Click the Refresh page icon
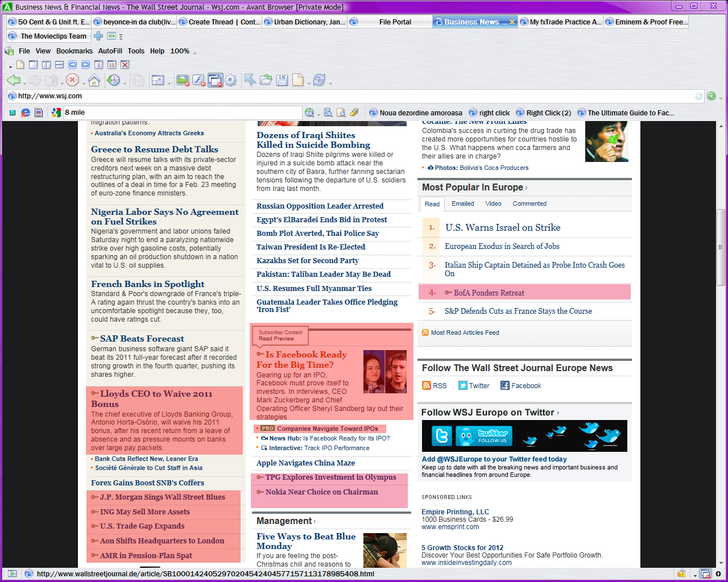Screen dimensions: 728x582 pos(319,80)
